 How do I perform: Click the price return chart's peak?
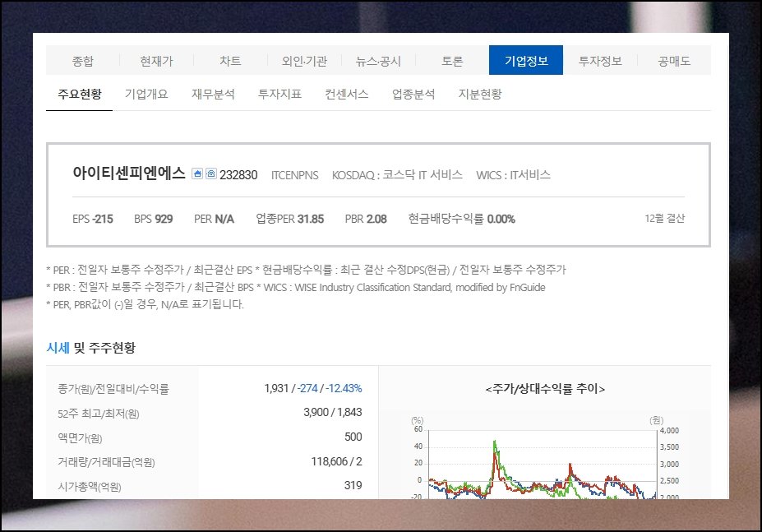(x=495, y=442)
